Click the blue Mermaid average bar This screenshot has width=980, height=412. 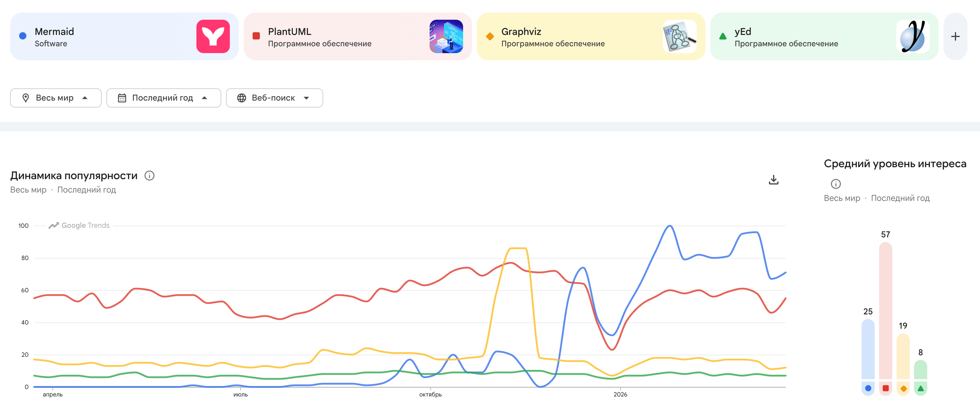point(868,350)
